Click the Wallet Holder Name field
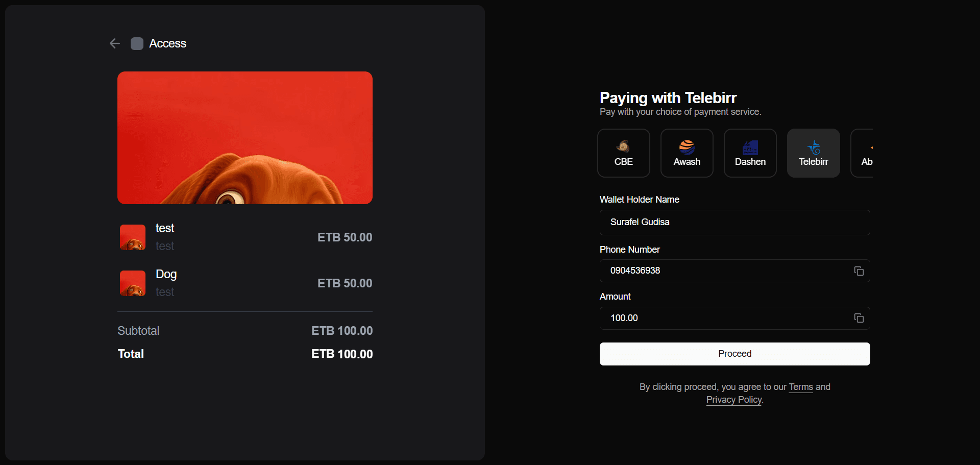The width and height of the screenshot is (980, 465). click(734, 222)
